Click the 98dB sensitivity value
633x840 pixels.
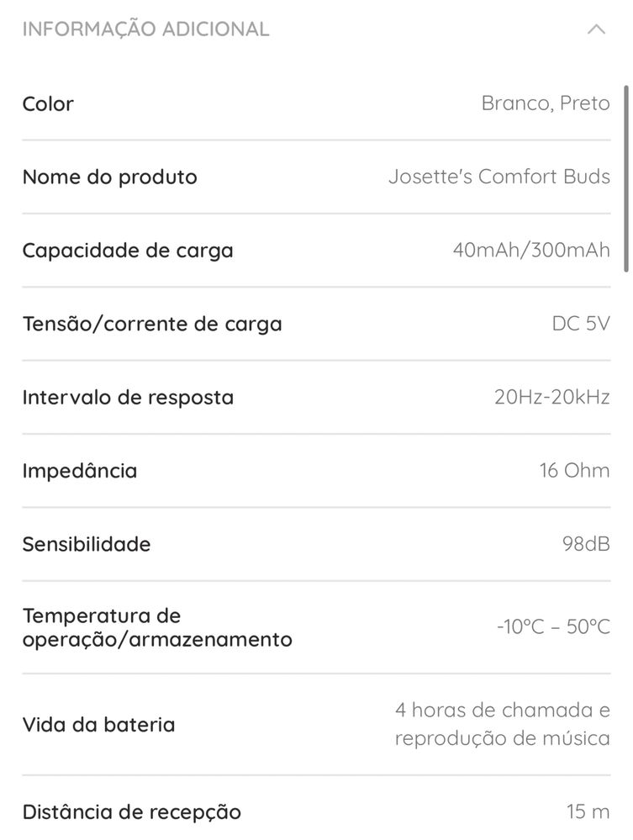587,543
